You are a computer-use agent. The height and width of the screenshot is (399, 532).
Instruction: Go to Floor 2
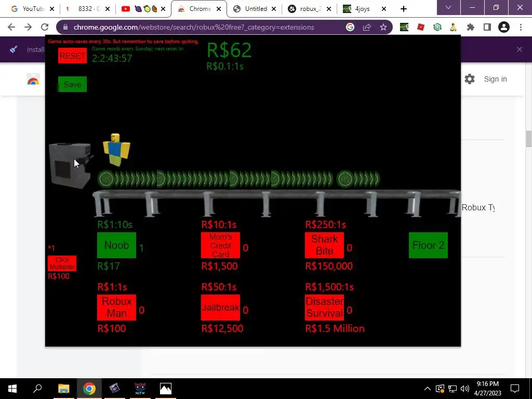coord(428,245)
